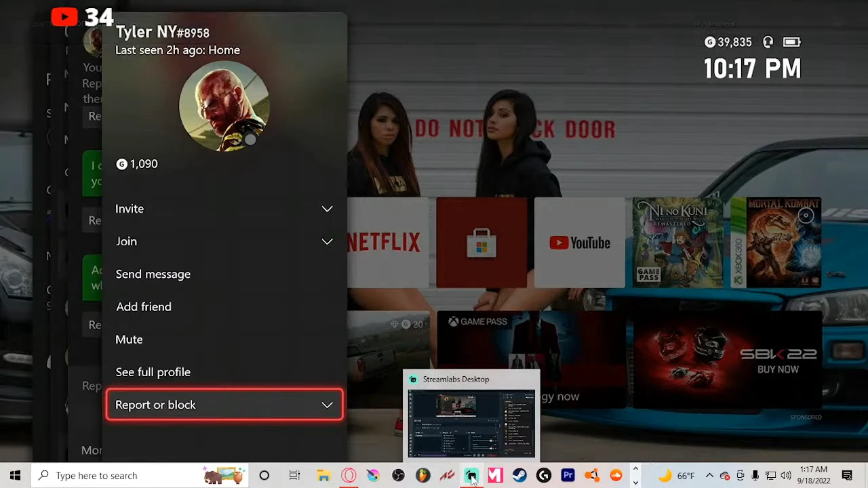Screen dimensions: 868x488
Task: Open Steam from the taskbar
Action: tap(519, 476)
